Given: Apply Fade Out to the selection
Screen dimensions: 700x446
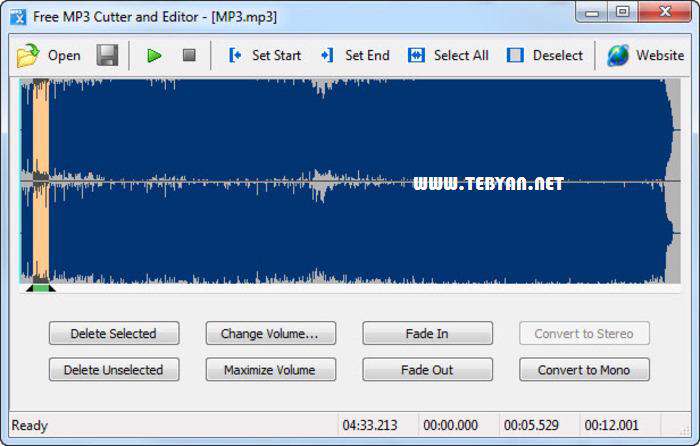Looking at the screenshot, I should click(x=428, y=369).
